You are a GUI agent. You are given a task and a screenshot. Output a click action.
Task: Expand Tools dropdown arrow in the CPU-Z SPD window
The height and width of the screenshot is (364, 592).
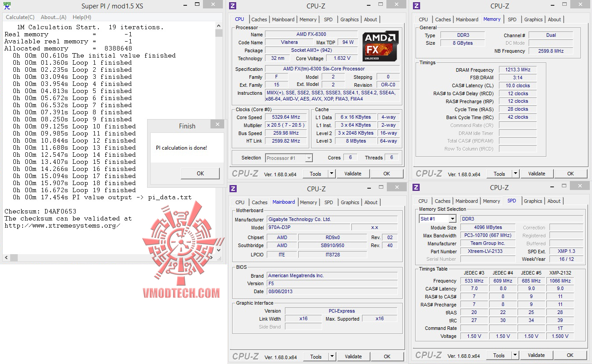pos(515,355)
